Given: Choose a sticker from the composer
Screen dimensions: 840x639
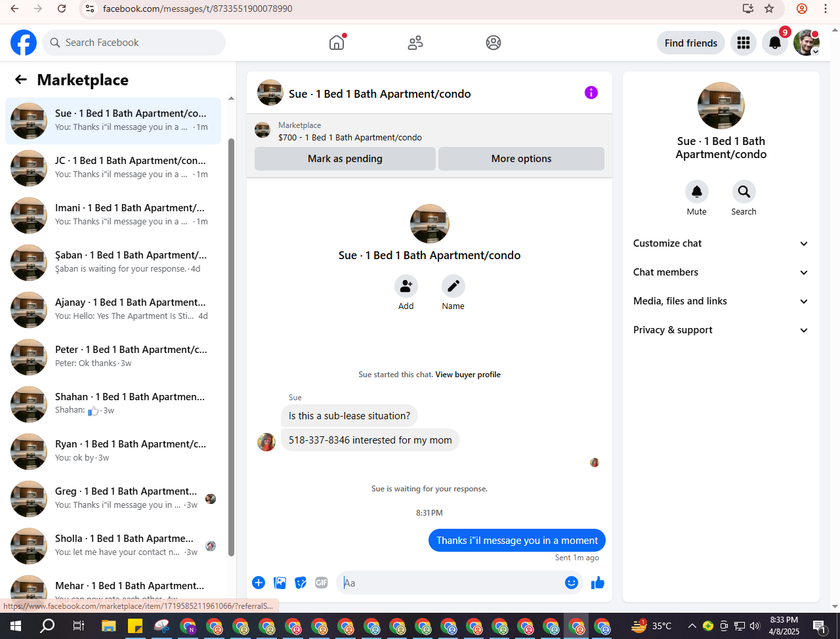Looking at the screenshot, I should [x=301, y=583].
